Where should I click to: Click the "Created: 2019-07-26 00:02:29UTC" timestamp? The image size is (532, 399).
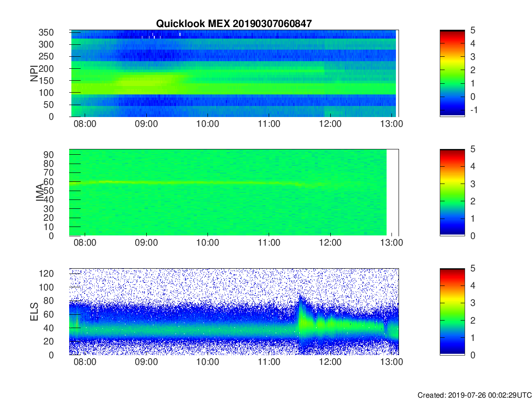point(474,395)
